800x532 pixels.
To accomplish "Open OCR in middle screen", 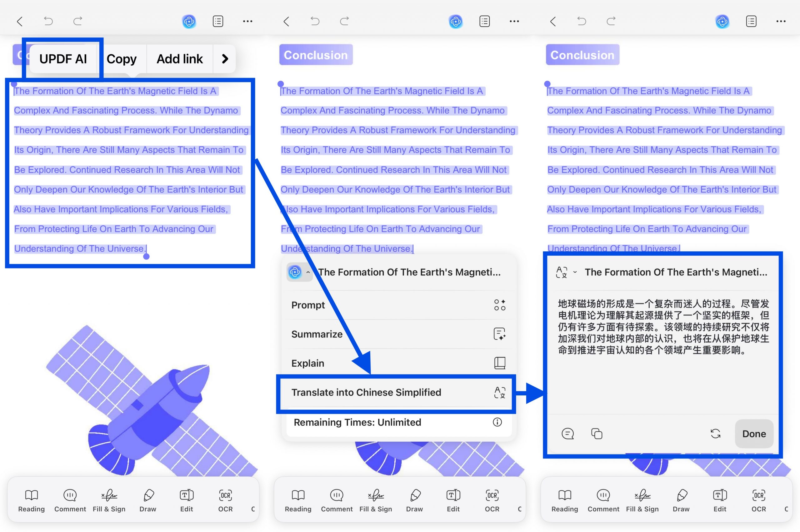I will [x=492, y=500].
